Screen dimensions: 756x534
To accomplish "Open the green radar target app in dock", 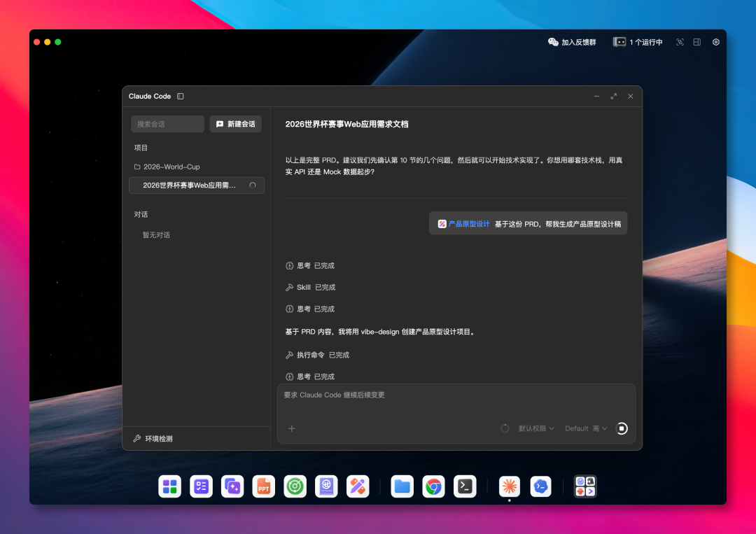I will coord(295,487).
